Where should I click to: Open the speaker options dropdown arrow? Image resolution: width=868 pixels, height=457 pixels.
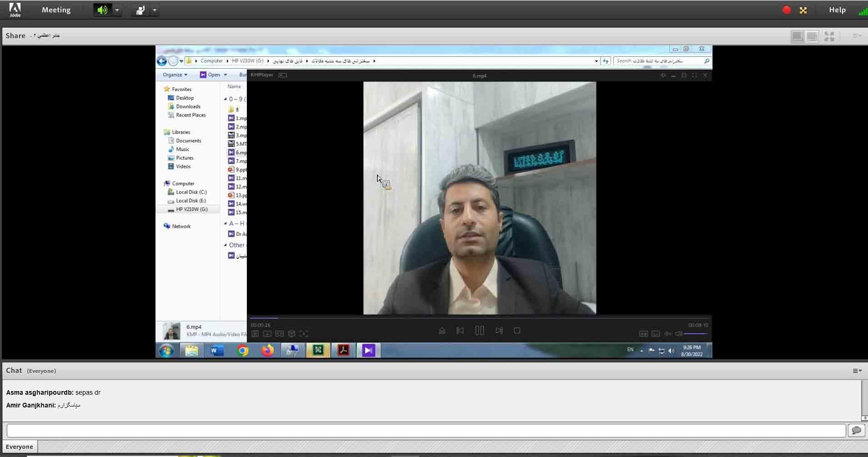coord(117,10)
